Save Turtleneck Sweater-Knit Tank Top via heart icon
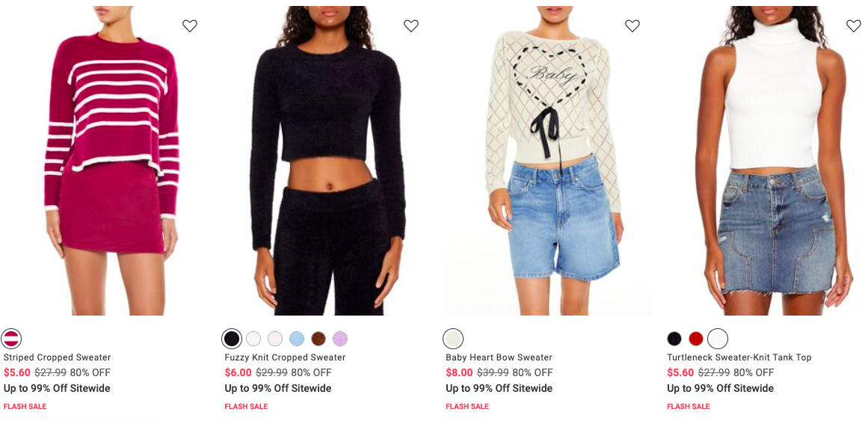The height and width of the screenshot is (421, 868). click(x=854, y=25)
